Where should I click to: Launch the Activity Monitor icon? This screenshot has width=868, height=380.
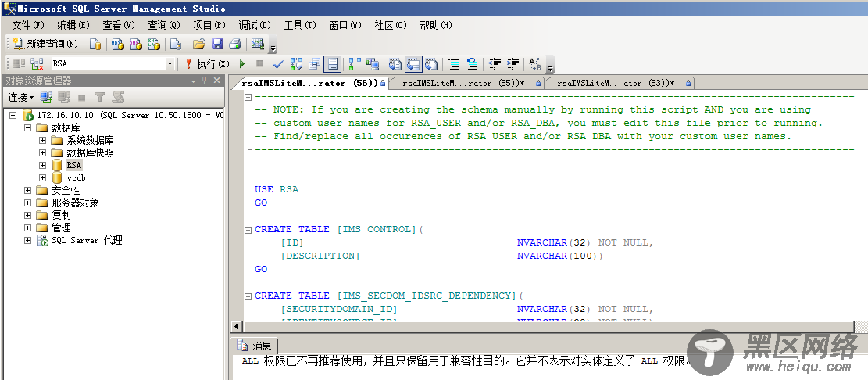[257, 45]
